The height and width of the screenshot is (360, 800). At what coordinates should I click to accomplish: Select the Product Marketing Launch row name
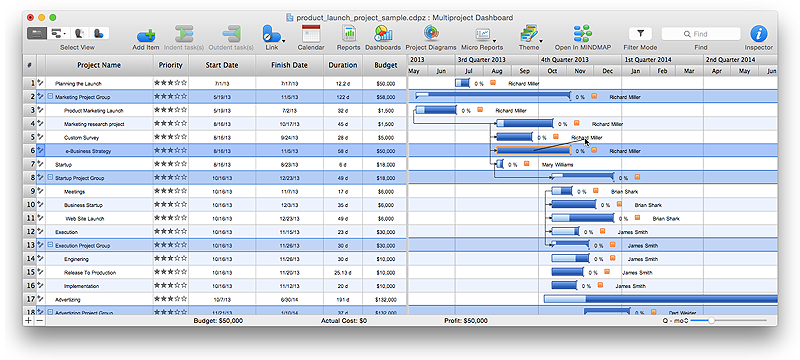tap(93, 110)
